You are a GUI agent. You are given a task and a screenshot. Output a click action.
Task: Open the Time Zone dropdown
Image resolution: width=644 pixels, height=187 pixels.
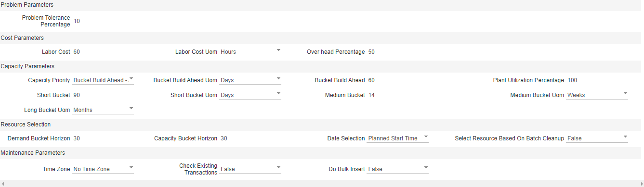[x=103, y=169]
